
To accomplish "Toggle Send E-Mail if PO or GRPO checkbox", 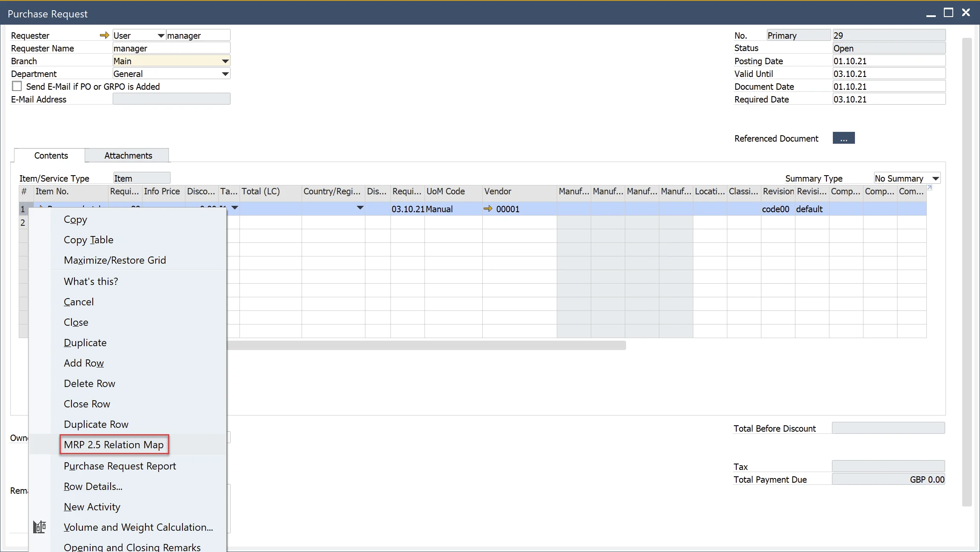I will pyautogui.click(x=16, y=86).
